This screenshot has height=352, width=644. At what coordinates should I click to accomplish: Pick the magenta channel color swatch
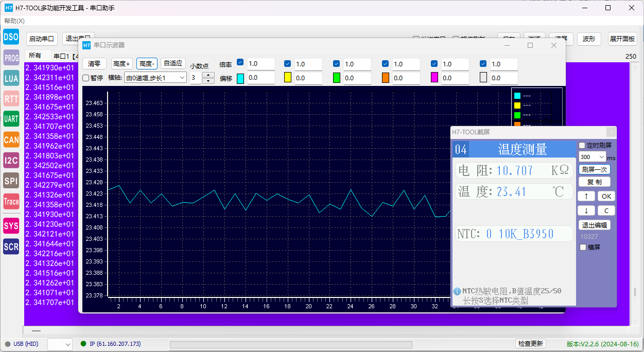point(434,78)
